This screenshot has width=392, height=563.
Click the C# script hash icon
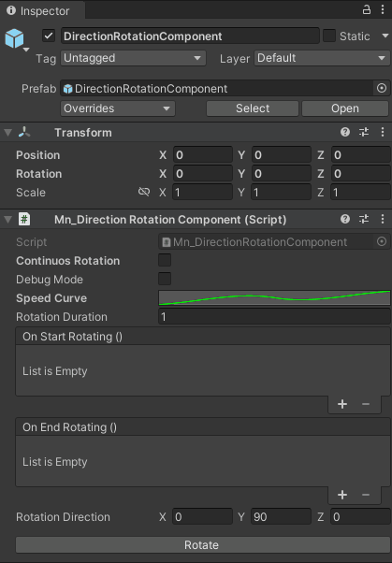click(24, 219)
